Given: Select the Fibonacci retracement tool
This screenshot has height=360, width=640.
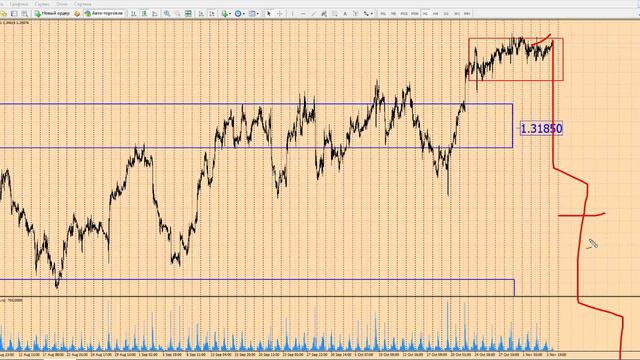Looking at the screenshot, I should 335,13.
